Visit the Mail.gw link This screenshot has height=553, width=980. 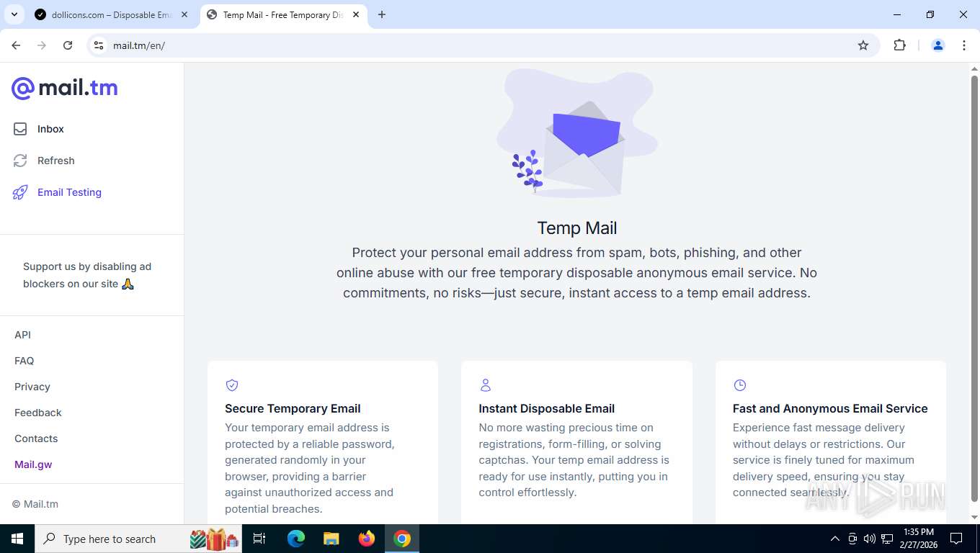[x=33, y=464]
